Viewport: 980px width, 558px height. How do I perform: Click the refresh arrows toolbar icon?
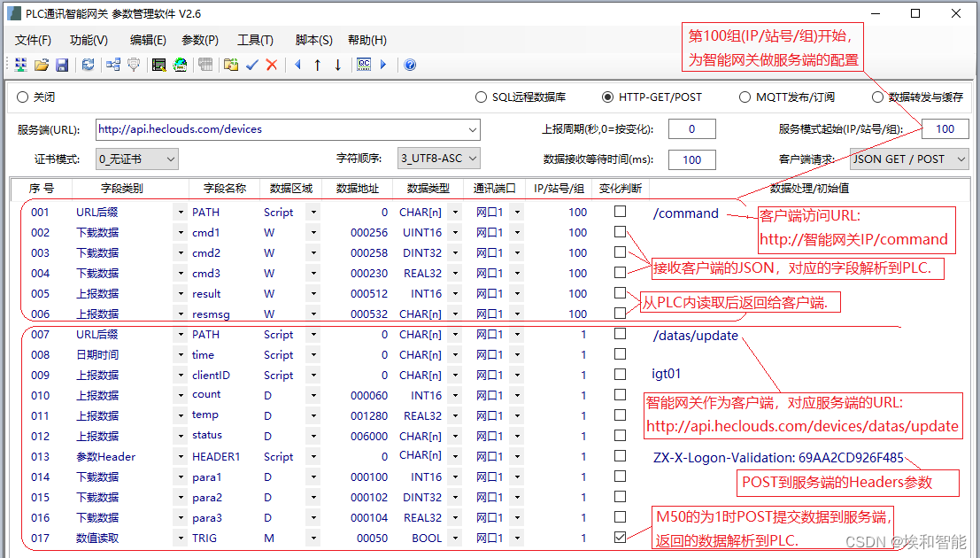click(x=88, y=65)
